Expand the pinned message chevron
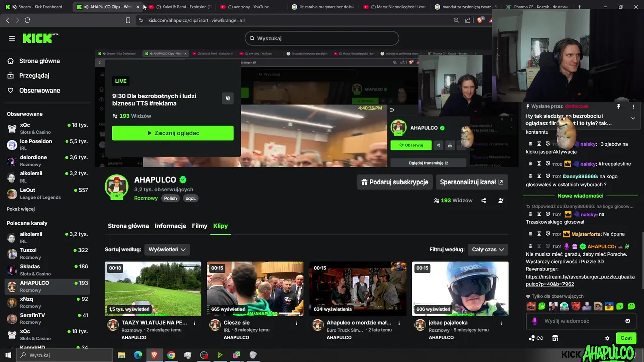 click(x=633, y=118)
